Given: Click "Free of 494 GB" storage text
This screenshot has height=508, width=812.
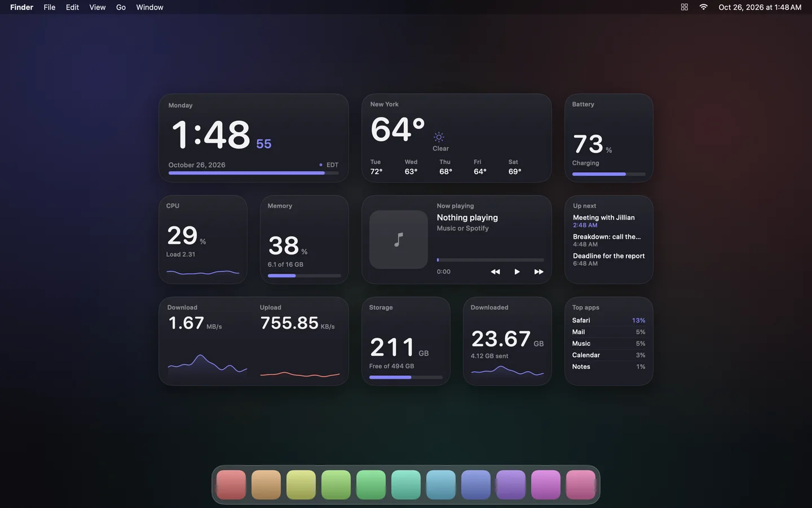Looking at the screenshot, I should [x=392, y=366].
